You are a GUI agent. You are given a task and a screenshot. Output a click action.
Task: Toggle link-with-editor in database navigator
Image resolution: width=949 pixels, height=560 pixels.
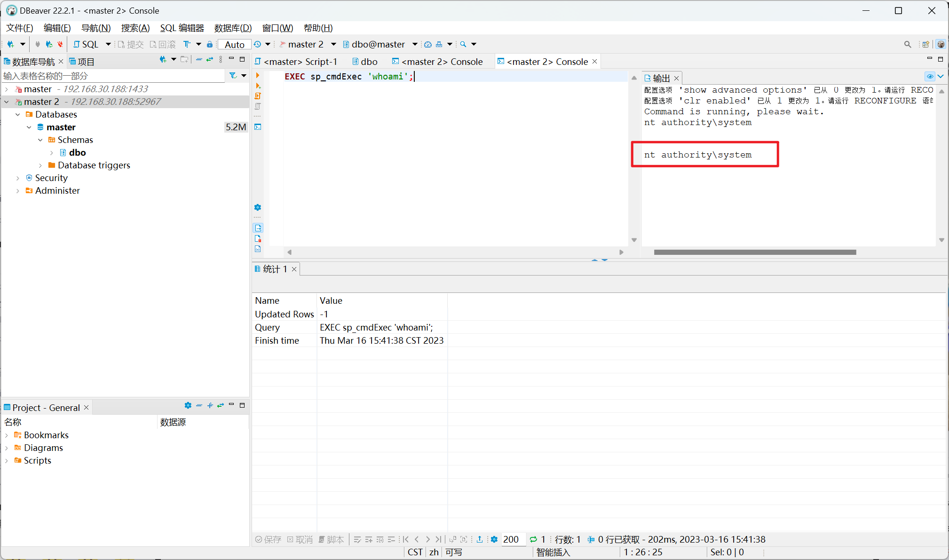210,59
